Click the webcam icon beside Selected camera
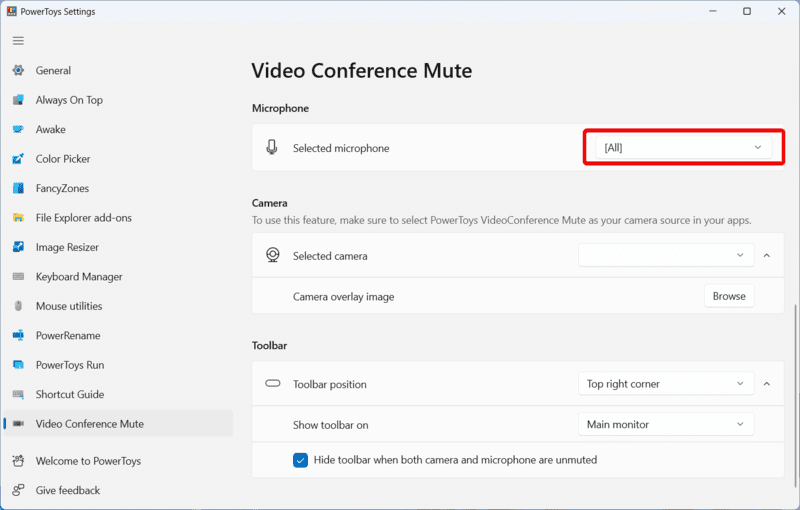The height and width of the screenshot is (510, 800). pyautogui.click(x=273, y=255)
